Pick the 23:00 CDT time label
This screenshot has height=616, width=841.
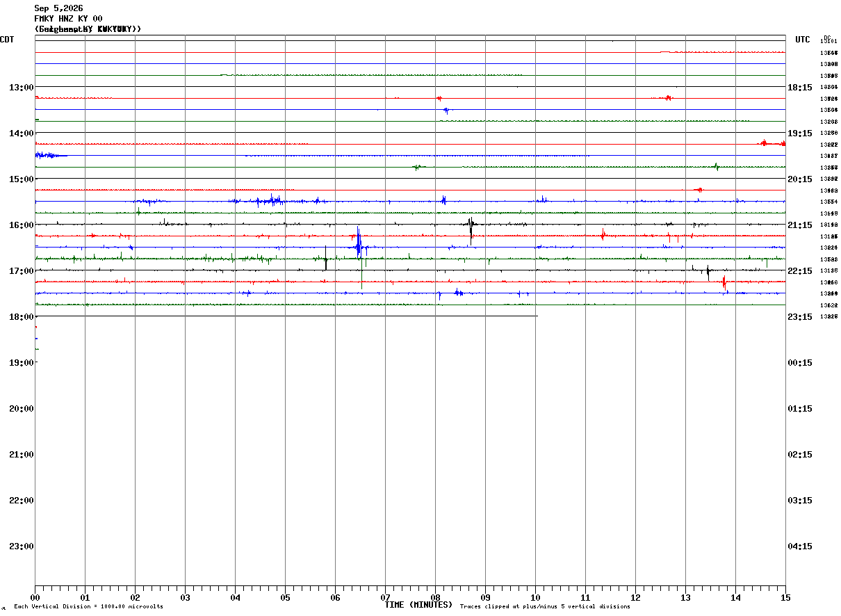pos(22,546)
